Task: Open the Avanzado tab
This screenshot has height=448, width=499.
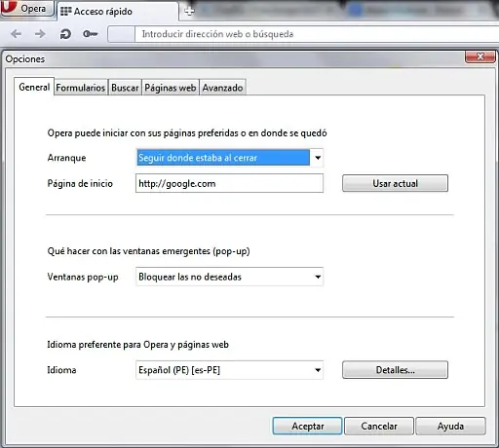Action: [222, 88]
